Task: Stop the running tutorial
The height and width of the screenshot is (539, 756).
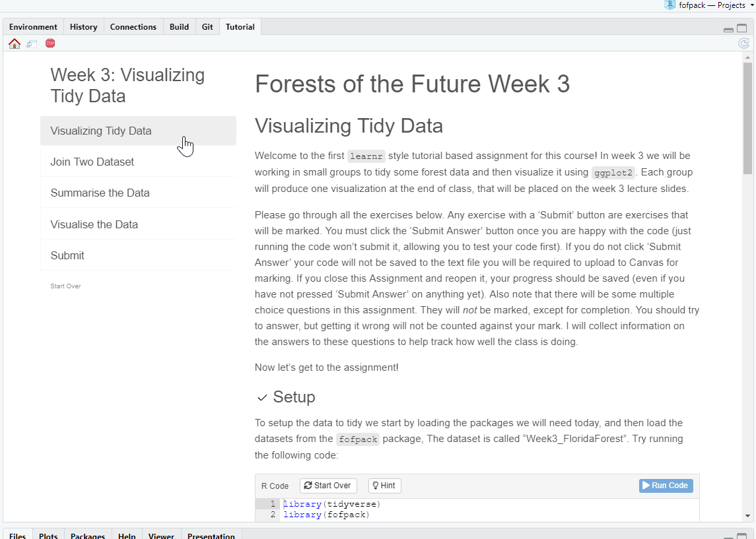Action: 50,44
